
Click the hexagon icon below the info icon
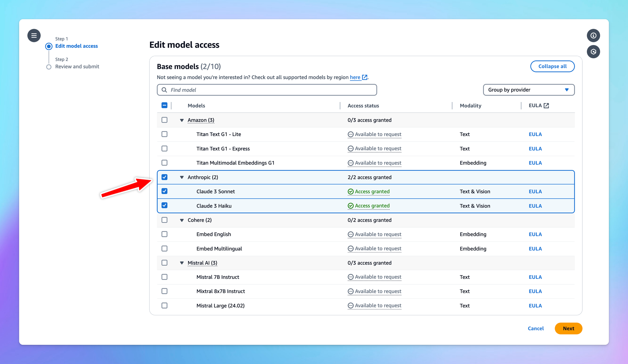(593, 52)
